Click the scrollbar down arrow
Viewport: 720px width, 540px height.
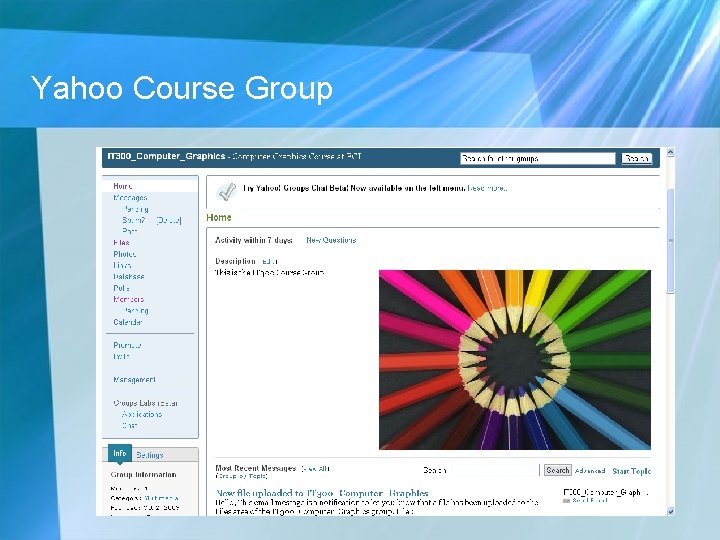(x=670, y=511)
